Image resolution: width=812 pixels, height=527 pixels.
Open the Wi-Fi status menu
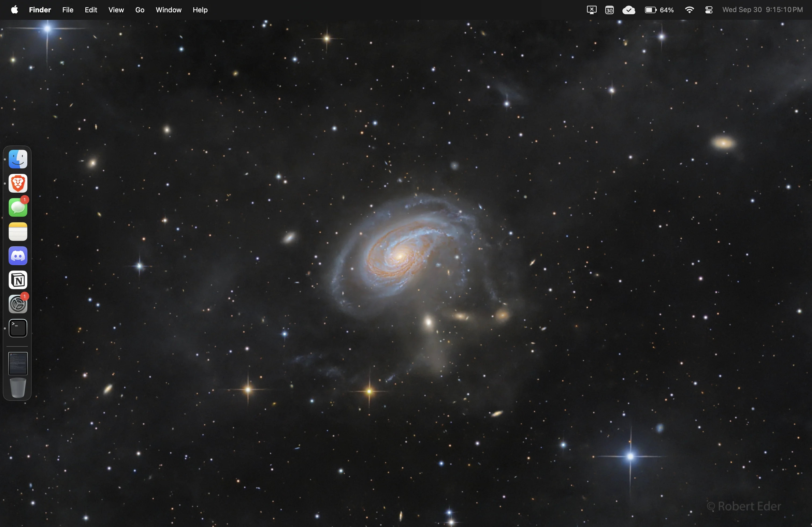tap(690, 10)
